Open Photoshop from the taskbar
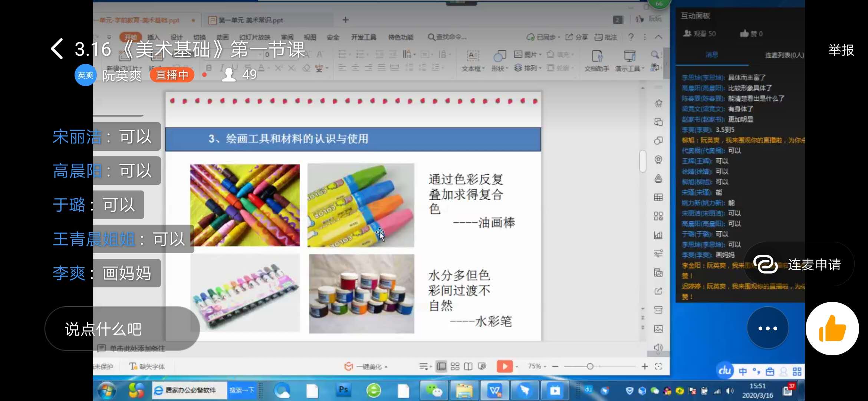Screen dimensions: 868x401 click(343, 390)
